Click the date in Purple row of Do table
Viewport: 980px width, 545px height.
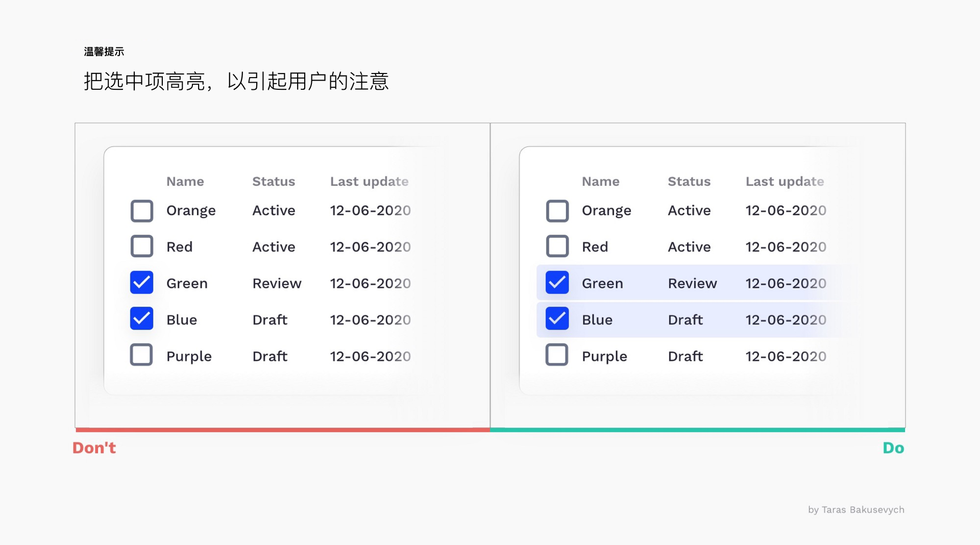786,356
